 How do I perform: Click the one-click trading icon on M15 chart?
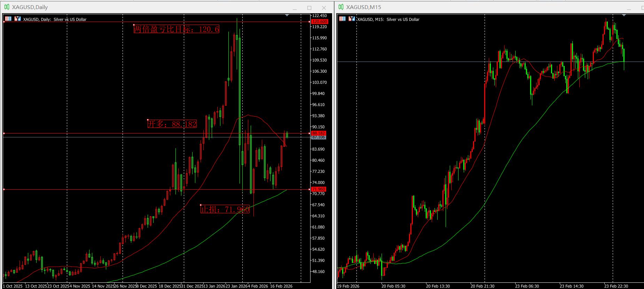point(351,19)
